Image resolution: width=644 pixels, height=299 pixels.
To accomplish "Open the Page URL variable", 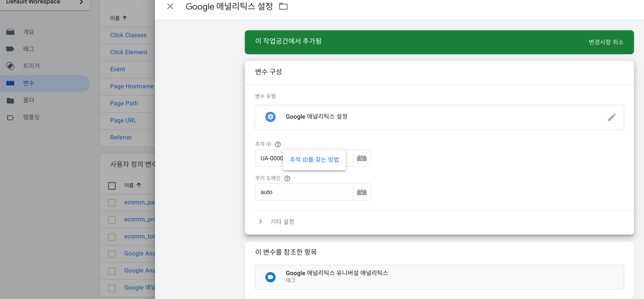I will click(x=123, y=120).
